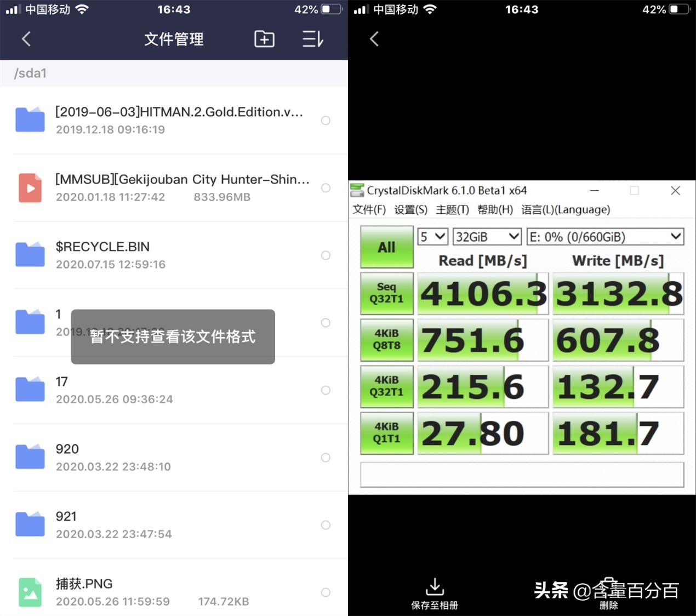
Task: Open the drive selection dropdown showing E:
Action: click(x=604, y=236)
